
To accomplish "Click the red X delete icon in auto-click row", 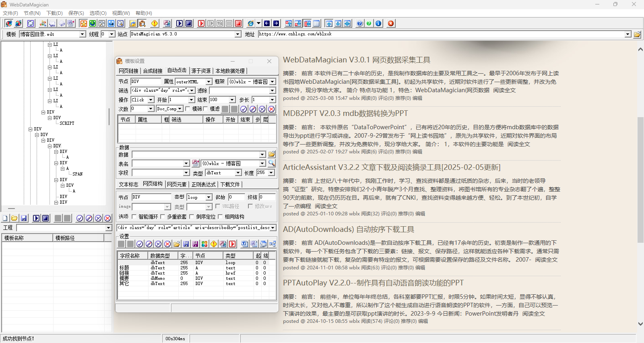I will point(271,109).
